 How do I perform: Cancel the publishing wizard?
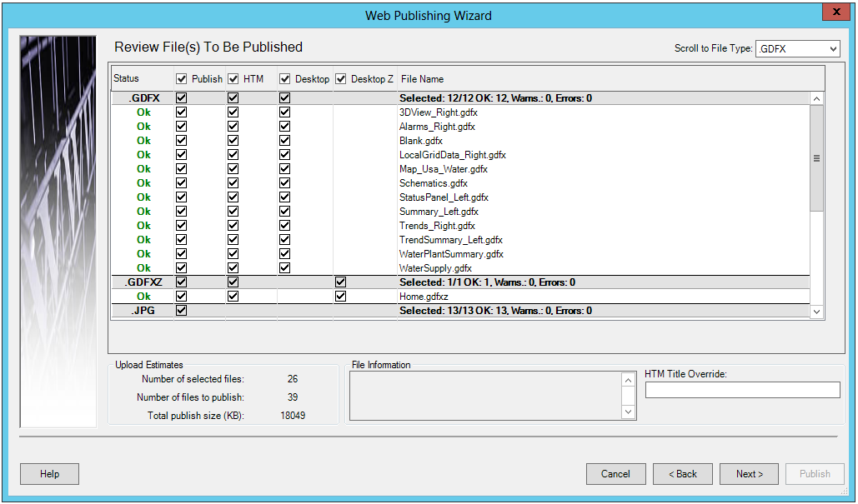(x=615, y=474)
